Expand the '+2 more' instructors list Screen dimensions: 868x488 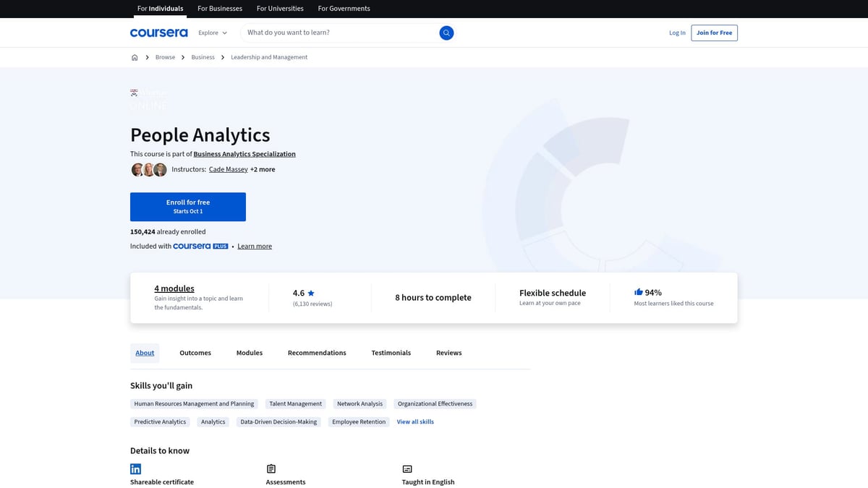[263, 169]
